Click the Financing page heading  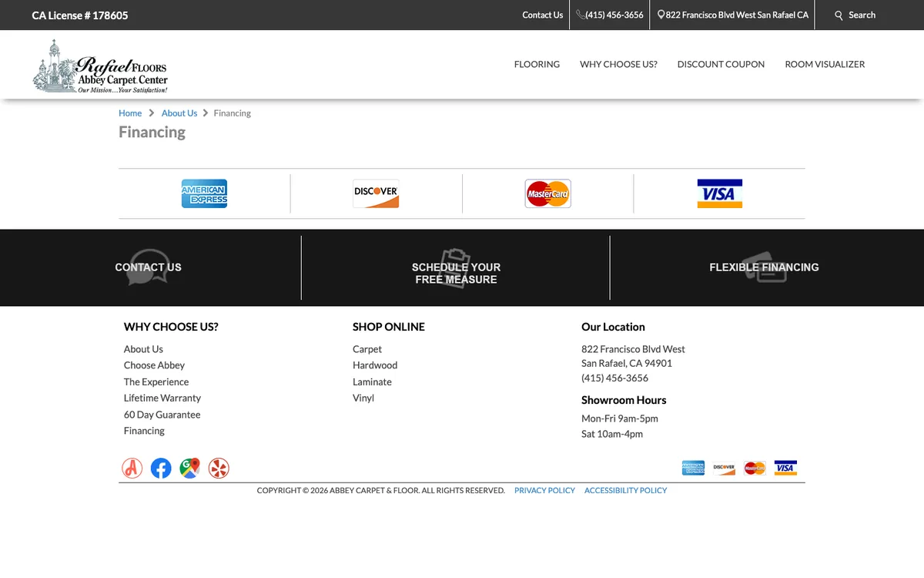click(152, 133)
